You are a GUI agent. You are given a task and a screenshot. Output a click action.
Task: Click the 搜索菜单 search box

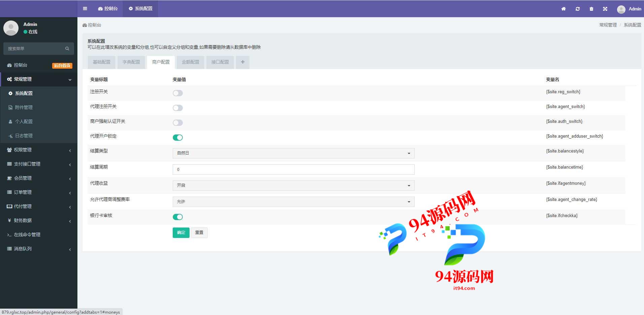pos(39,48)
